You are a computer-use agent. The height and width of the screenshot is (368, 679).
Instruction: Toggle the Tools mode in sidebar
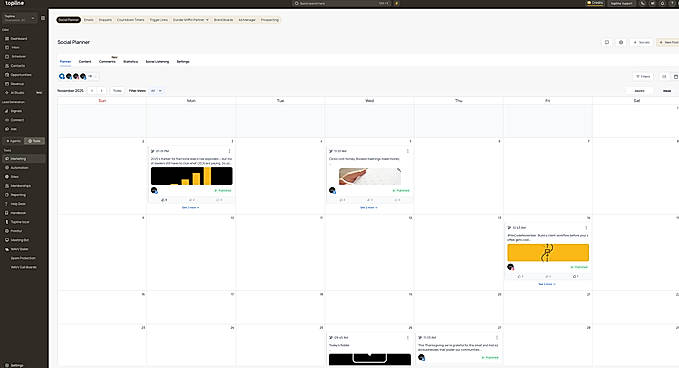click(x=34, y=141)
